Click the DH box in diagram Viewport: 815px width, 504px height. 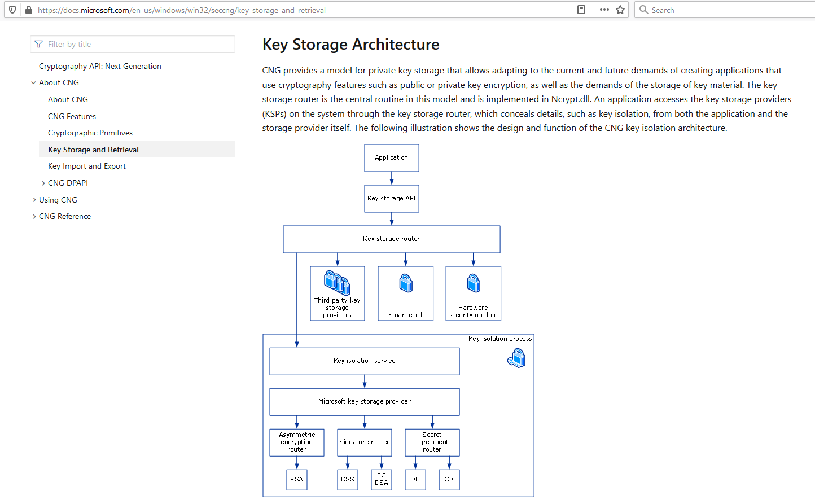pos(415,480)
